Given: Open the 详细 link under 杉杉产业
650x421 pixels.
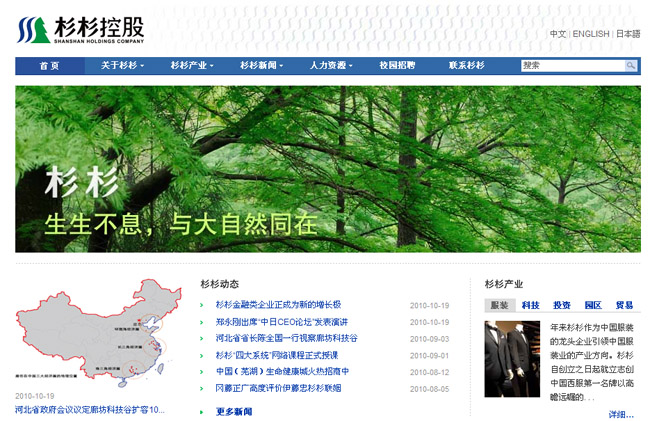Looking at the screenshot, I should tap(620, 413).
